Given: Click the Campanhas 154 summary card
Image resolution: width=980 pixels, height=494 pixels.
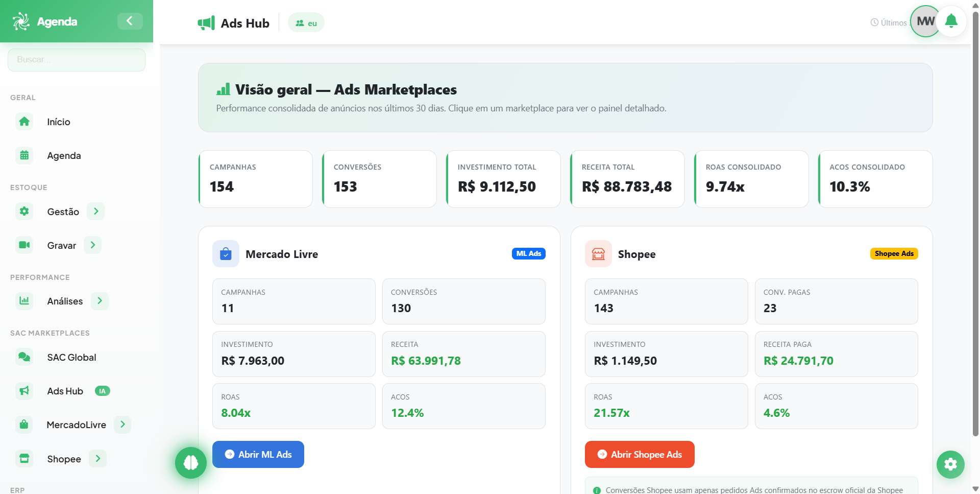Looking at the screenshot, I should tap(255, 179).
